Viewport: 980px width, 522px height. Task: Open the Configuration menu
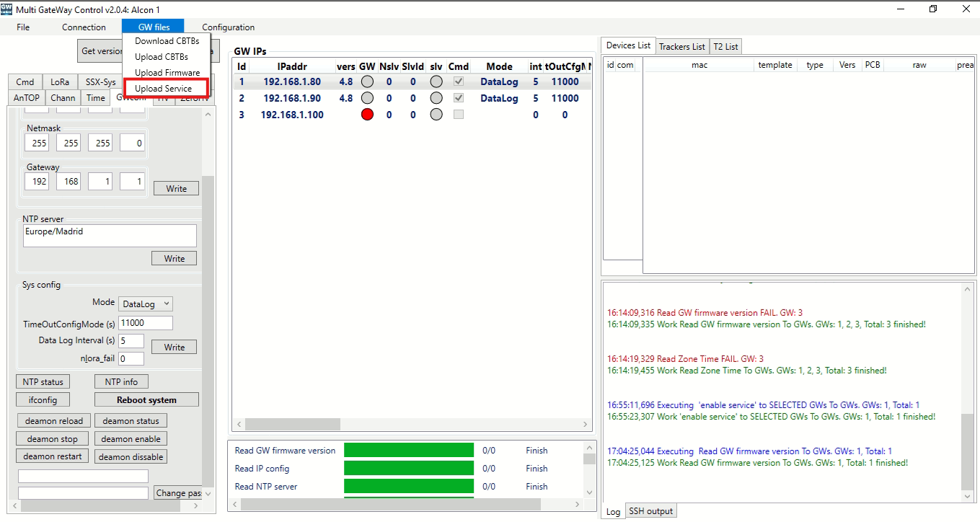[228, 27]
